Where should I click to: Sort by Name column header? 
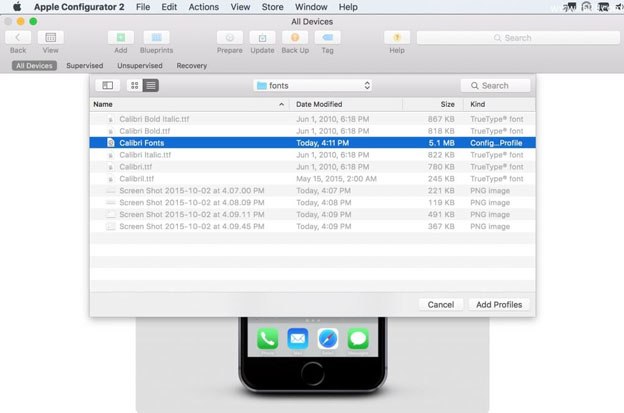click(x=189, y=104)
